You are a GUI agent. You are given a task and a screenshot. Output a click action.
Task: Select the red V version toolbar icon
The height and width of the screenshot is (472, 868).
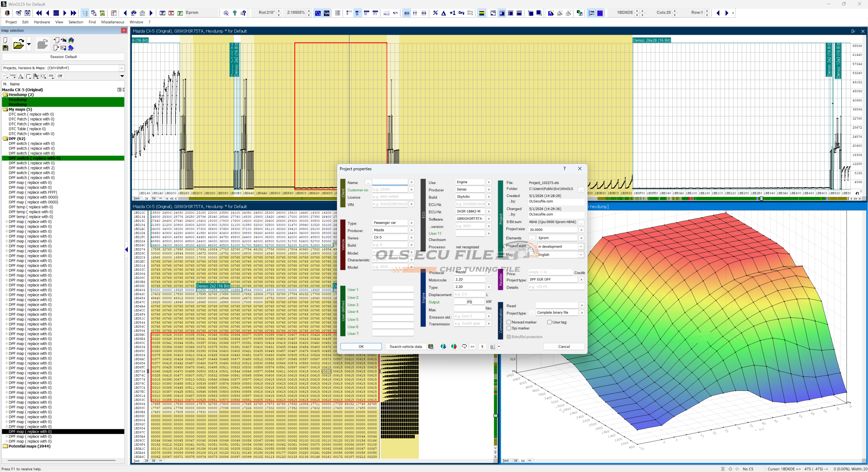171,13
